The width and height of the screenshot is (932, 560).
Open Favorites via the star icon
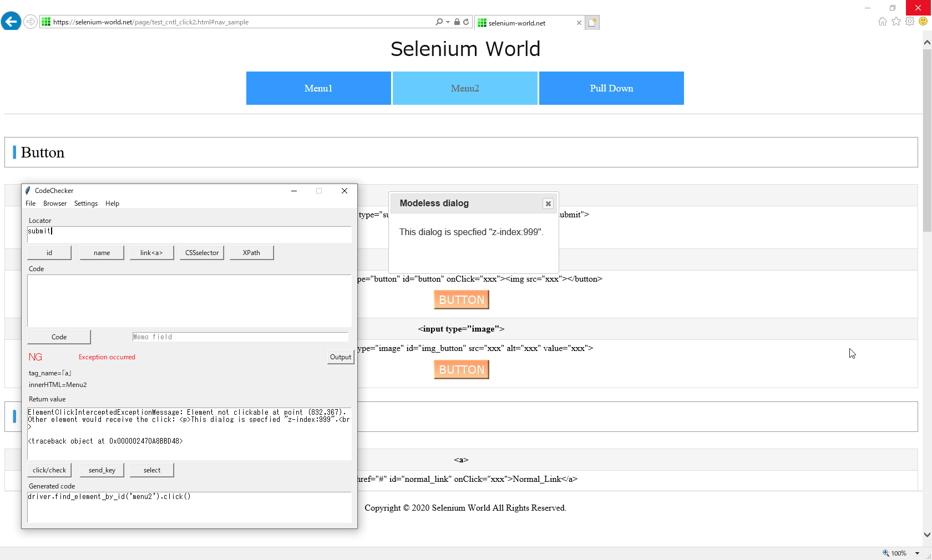coord(896,22)
